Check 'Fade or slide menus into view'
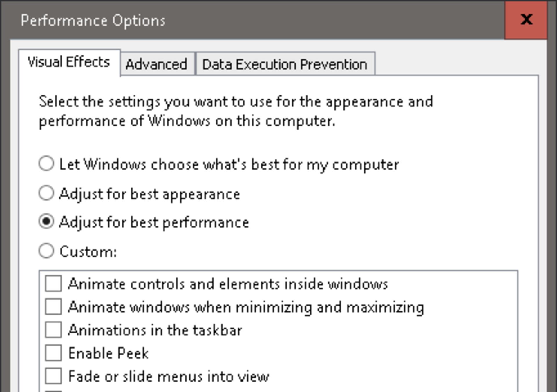Screen dimensions: 557x392 click(53, 376)
